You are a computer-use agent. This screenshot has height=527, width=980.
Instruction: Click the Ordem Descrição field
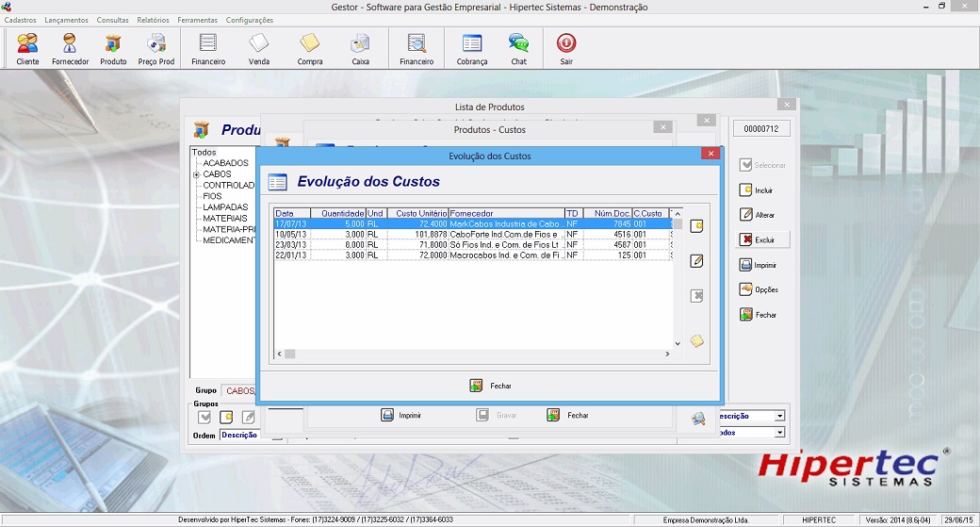[238, 436]
